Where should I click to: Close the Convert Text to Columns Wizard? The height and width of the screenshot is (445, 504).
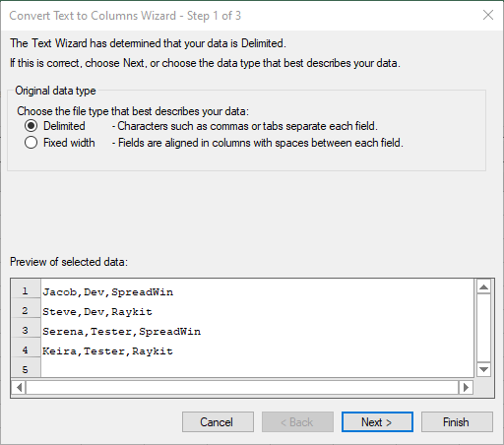[x=488, y=15]
